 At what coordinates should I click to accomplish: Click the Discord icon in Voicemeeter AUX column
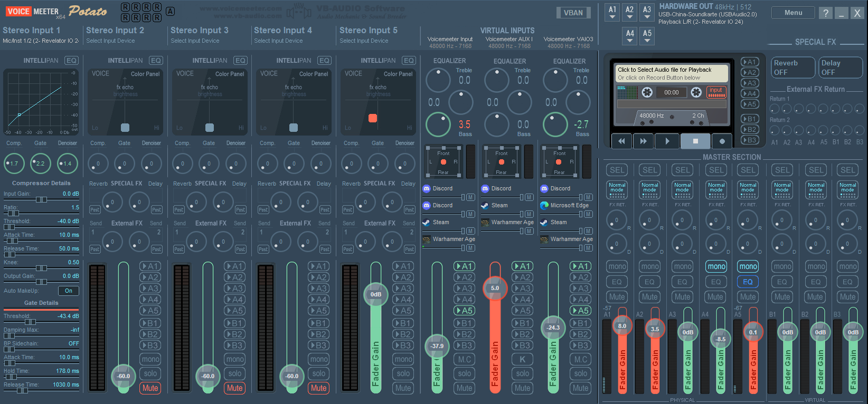pyautogui.click(x=485, y=188)
